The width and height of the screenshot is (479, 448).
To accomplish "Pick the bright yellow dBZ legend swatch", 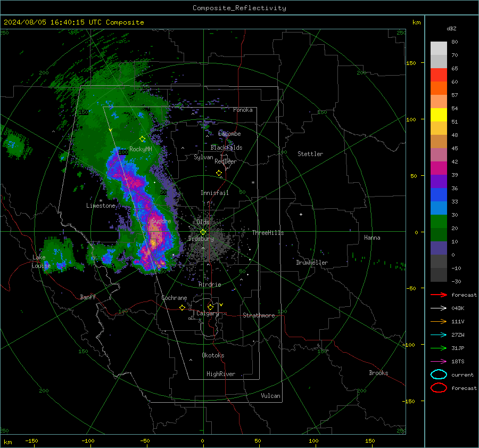I will click(x=439, y=115).
